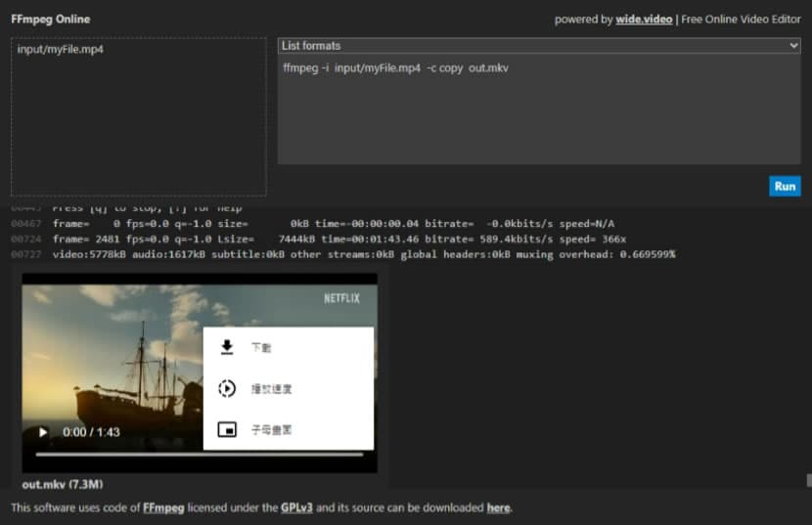Click the Netflix logo on video preview
This screenshot has height=525, width=812.
(x=342, y=298)
